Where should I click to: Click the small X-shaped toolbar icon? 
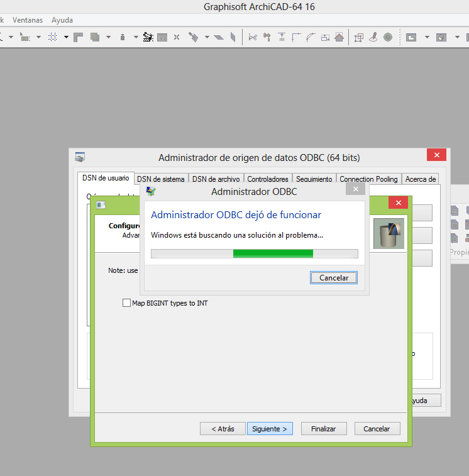[x=177, y=37]
